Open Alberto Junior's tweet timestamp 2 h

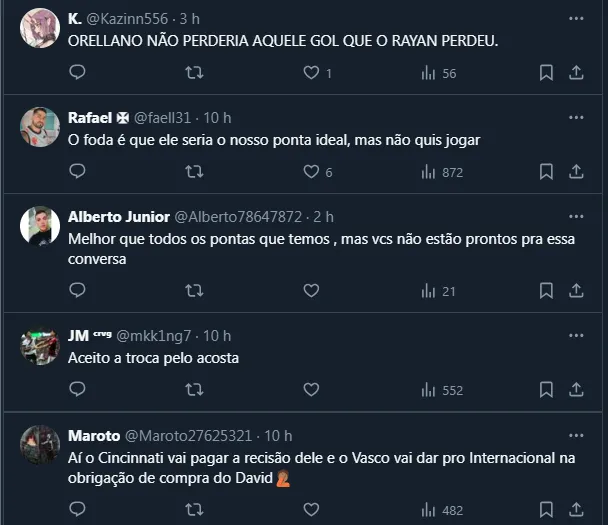click(323, 216)
